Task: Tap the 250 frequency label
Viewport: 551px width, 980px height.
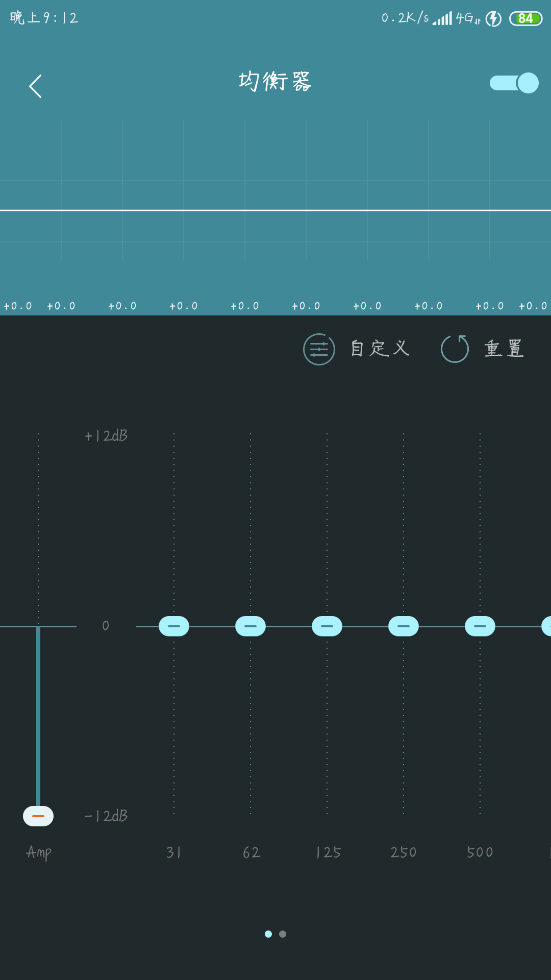Action: [x=404, y=852]
